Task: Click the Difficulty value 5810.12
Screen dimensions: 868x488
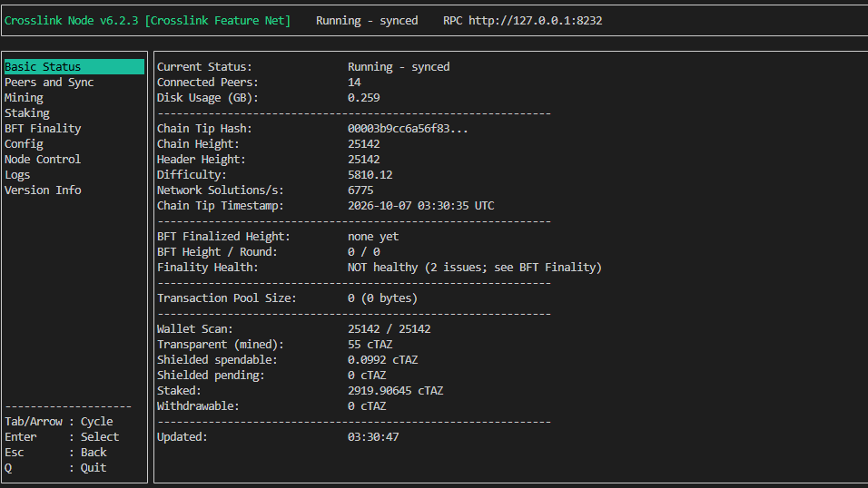Action: 370,175
